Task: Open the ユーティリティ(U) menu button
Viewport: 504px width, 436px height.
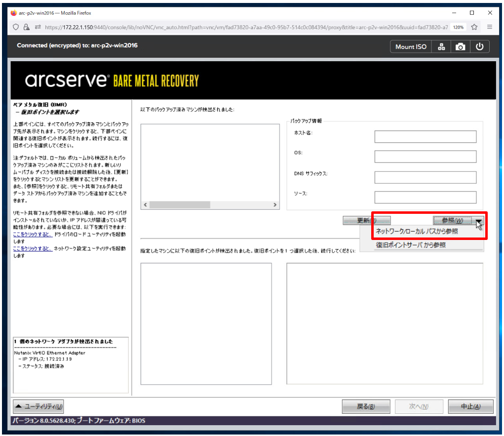Action: point(38,406)
